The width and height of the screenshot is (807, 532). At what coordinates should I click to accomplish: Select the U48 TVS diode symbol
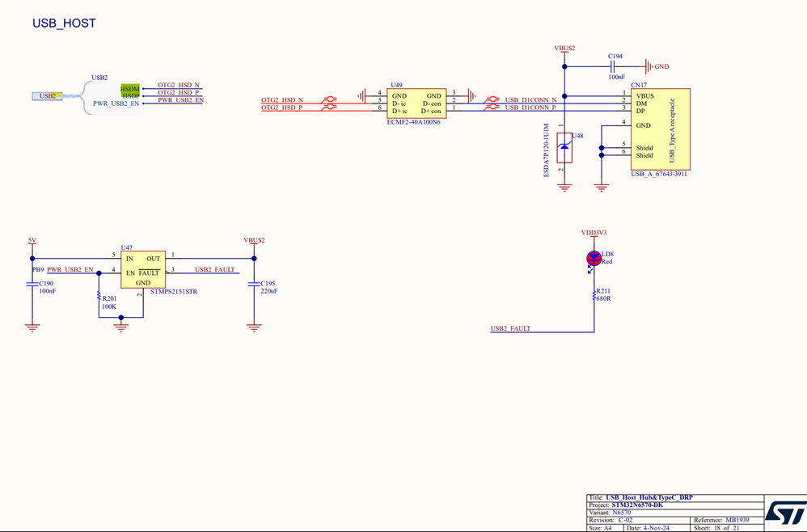pyautogui.click(x=564, y=147)
